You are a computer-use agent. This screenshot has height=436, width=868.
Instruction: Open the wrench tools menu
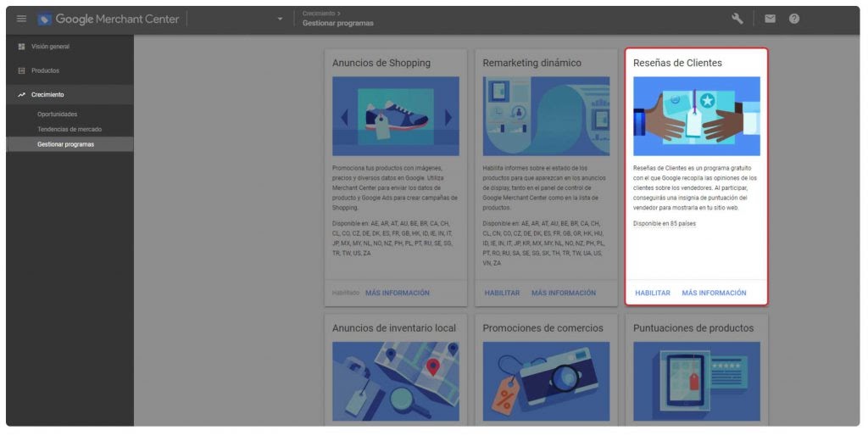(x=737, y=19)
